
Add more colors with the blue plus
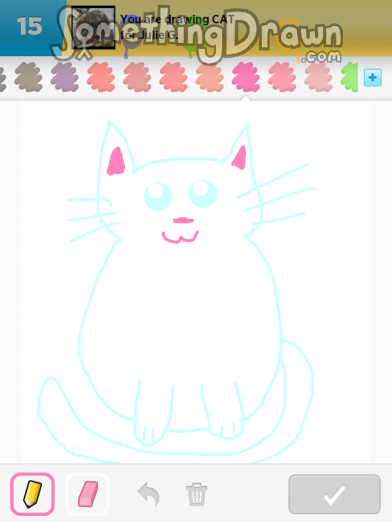[x=372, y=78]
